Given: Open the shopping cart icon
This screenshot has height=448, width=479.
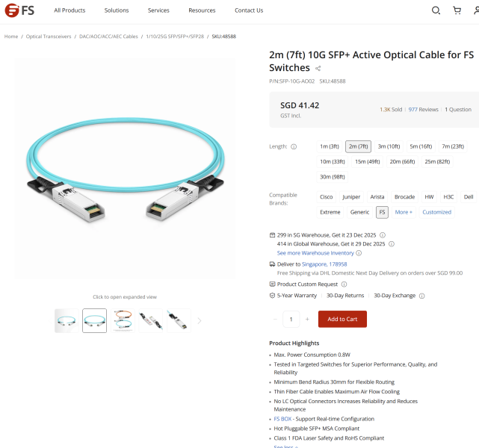Looking at the screenshot, I should tap(457, 10).
